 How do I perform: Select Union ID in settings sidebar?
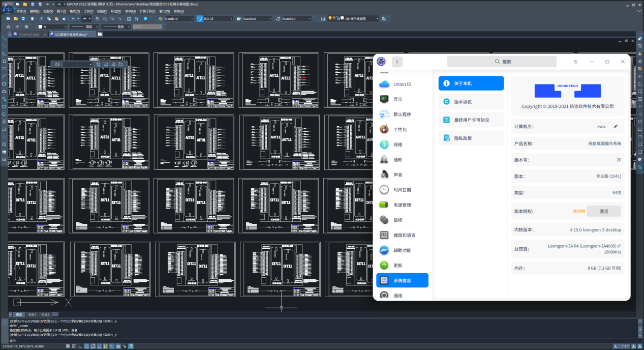click(402, 84)
